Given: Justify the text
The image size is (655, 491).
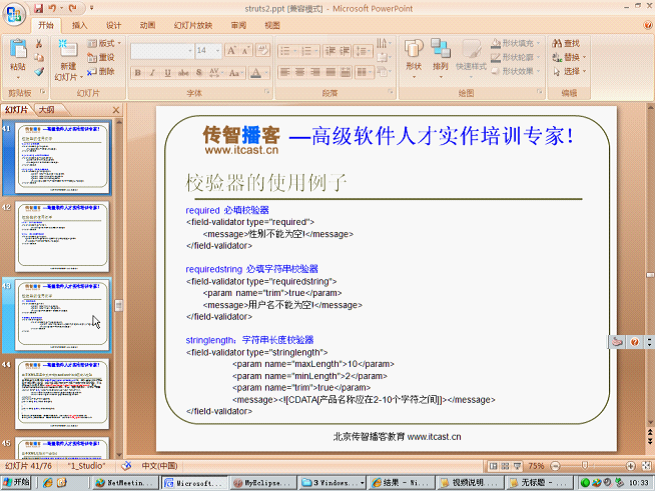Looking at the screenshot, I should tap(330, 73).
